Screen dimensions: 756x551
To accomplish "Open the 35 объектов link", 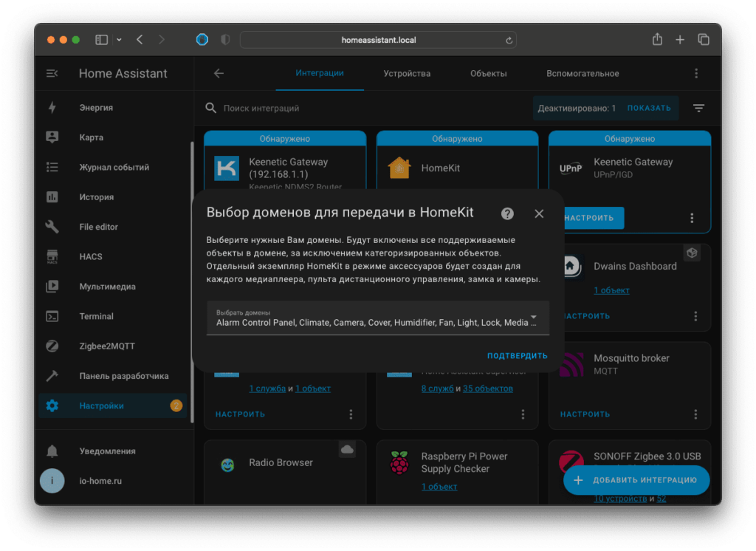I will tap(487, 389).
